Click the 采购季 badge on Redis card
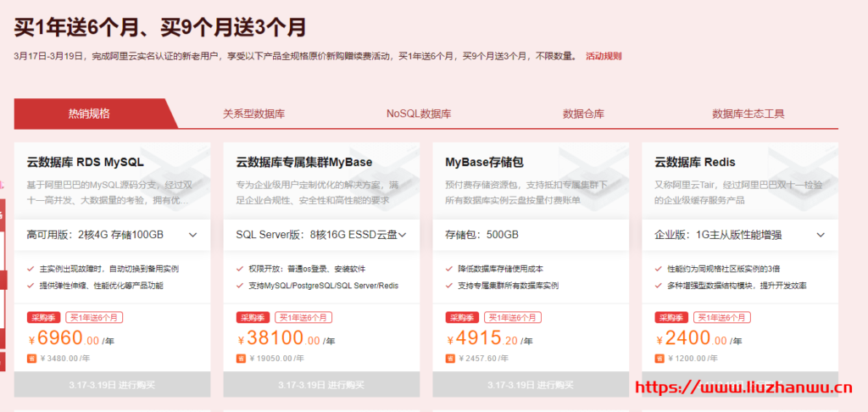Image resolution: width=868 pixels, height=412 pixels. (x=671, y=318)
